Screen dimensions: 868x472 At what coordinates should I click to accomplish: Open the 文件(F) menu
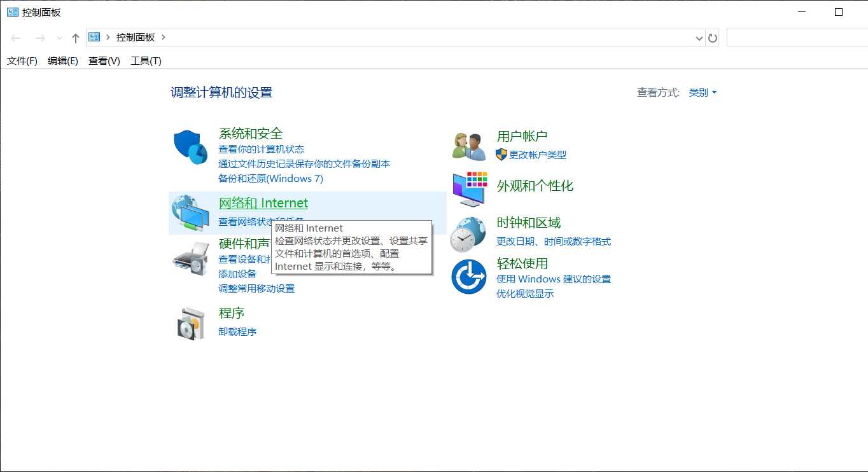[x=22, y=61]
